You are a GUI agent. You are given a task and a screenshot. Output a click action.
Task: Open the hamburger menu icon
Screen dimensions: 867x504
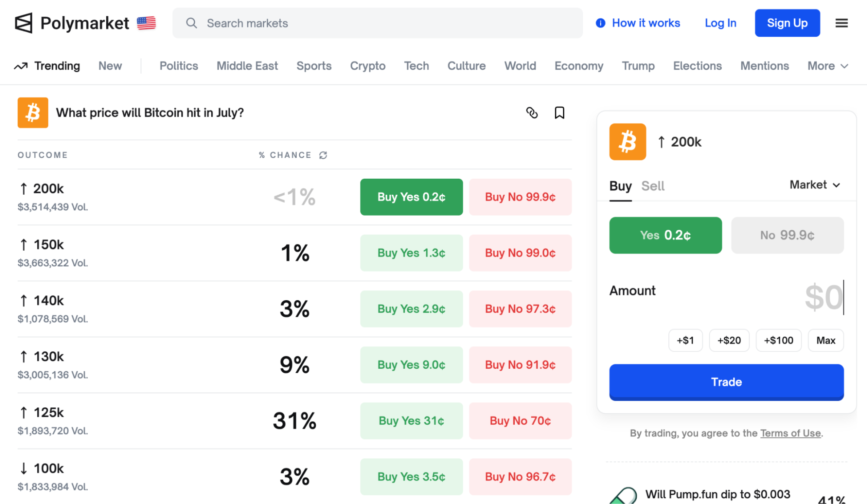841,23
